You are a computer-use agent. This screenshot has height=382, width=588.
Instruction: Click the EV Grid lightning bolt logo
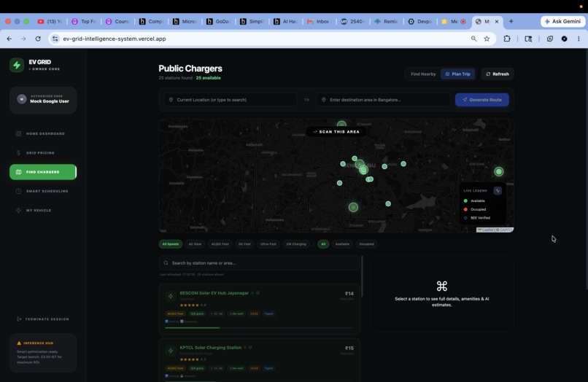[x=17, y=65]
